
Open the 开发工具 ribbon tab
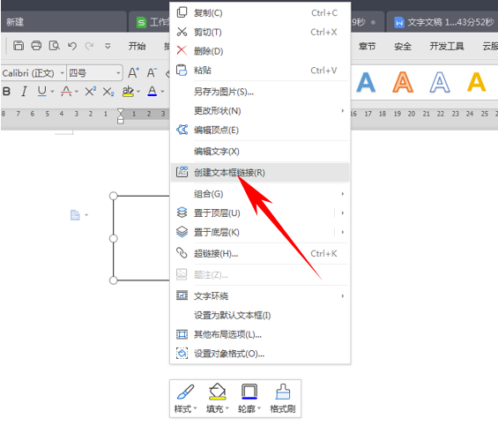tap(447, 47)
